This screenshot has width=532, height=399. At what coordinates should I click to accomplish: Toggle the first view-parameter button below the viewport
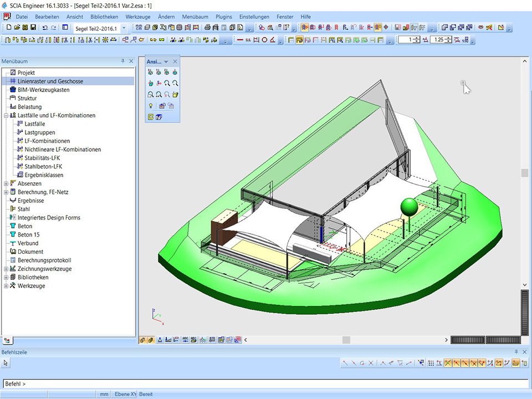click(x=143, y=340)
